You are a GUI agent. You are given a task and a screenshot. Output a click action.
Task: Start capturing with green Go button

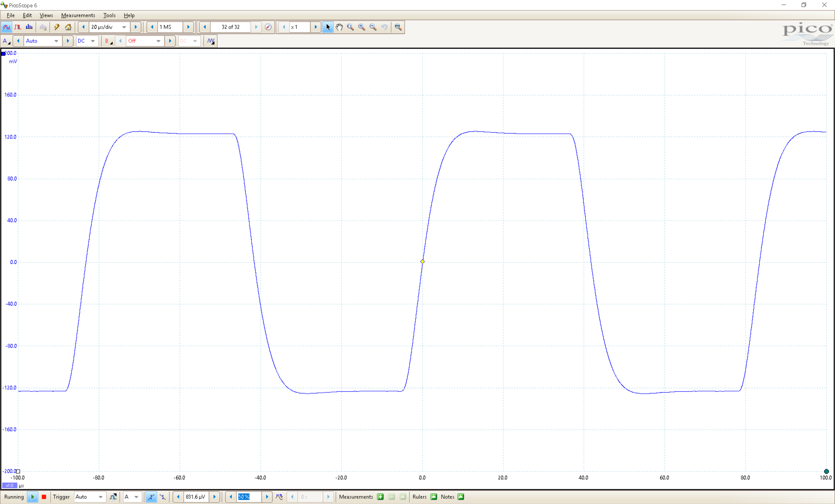click(32, 496)
